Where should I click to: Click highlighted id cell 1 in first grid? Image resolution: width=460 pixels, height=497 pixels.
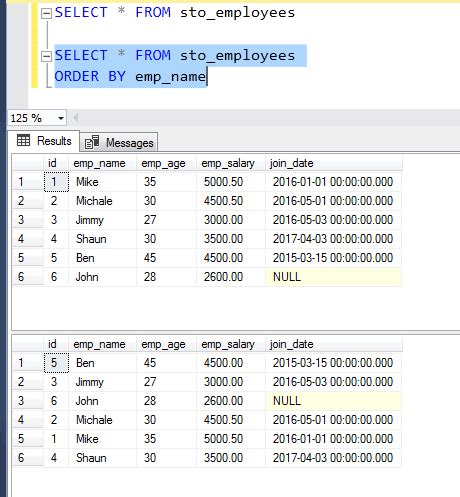point(56,182)
